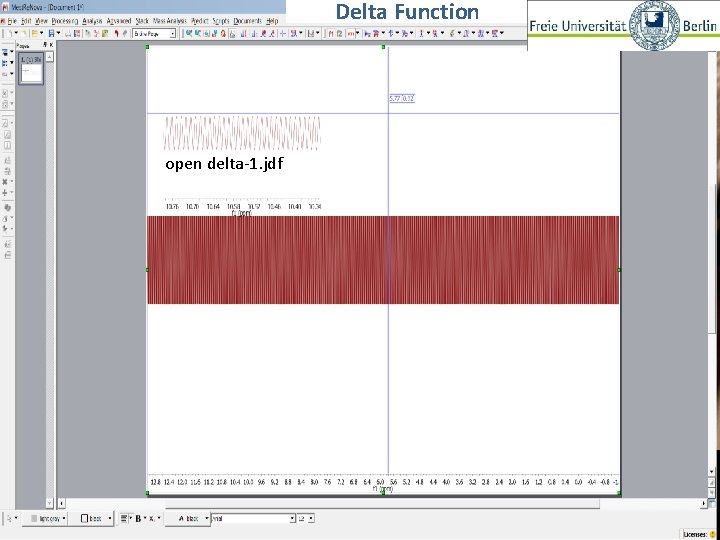Click the f1 trace icon
Viewport: 720px width, 540px height.
point(331,33)
